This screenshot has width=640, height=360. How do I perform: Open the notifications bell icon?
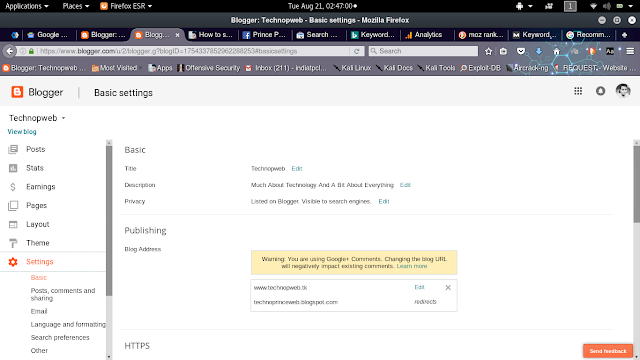600,91
